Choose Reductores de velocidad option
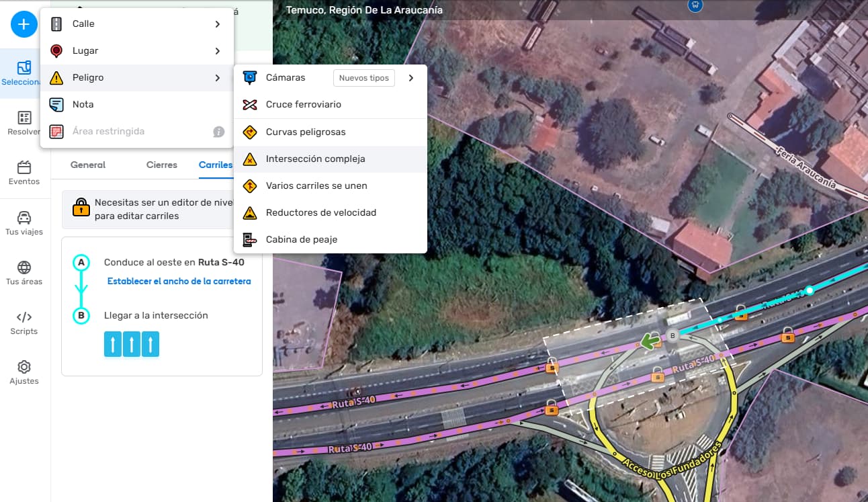868x502 pixels. pyautogui.click(x=320, y=212)
